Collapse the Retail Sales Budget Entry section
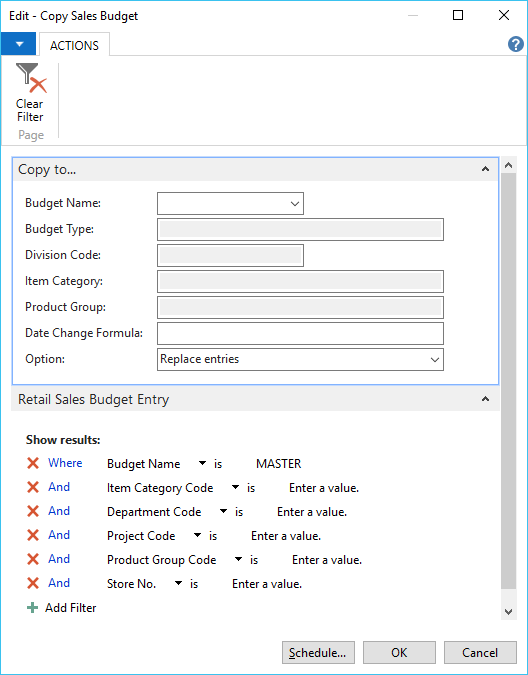528x675 pixels. tap(485, 399)
